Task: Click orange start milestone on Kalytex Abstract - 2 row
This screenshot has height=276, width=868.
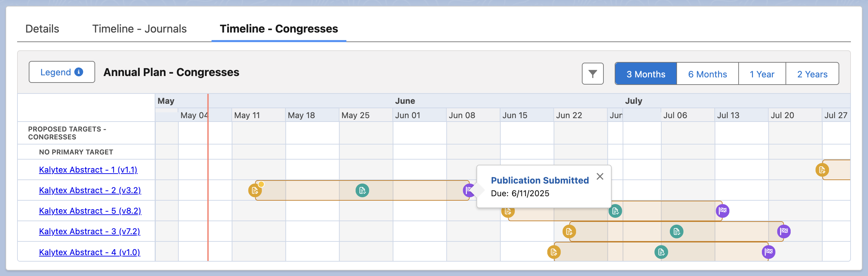Action: (x=255, y=190)
